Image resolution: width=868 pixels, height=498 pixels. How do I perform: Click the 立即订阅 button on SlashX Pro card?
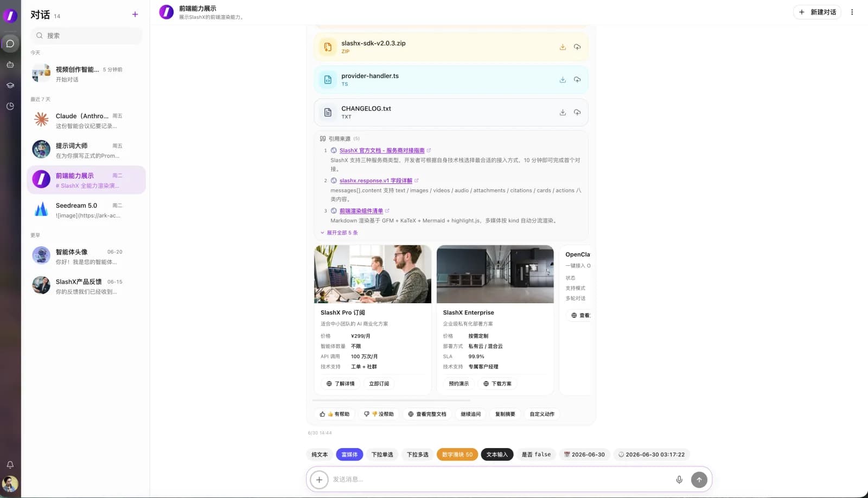click(x=379, y=384)
